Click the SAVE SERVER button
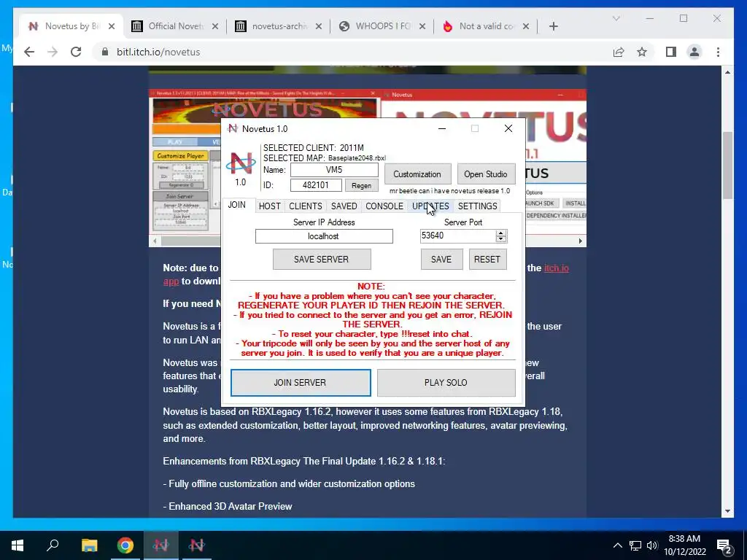This screenshot has height=560, width=747. click(322, 260)
